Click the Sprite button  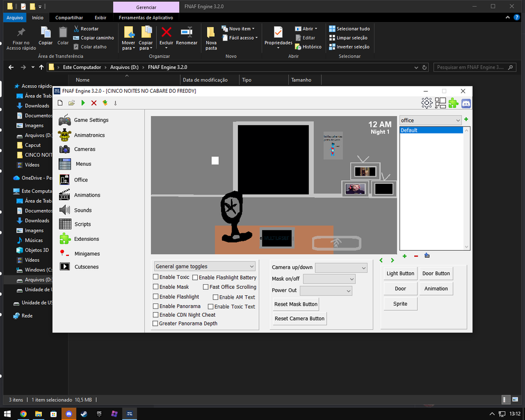[400, 304]
